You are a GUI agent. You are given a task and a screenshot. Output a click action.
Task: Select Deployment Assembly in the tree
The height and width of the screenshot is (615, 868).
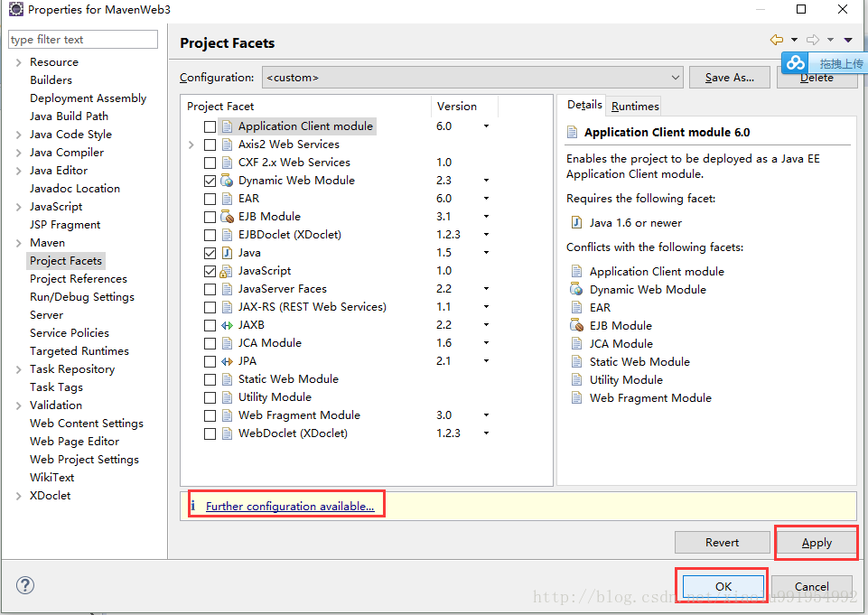88,98
